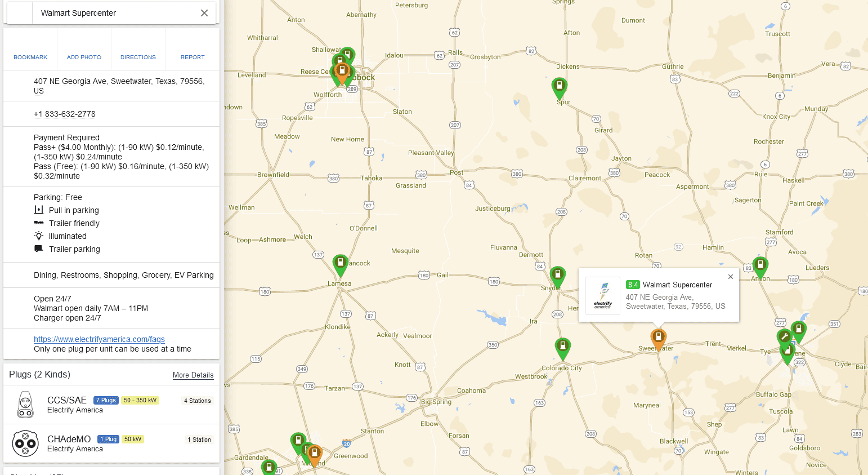Click the Post map label
868x475 pixels.
(457, 172)
